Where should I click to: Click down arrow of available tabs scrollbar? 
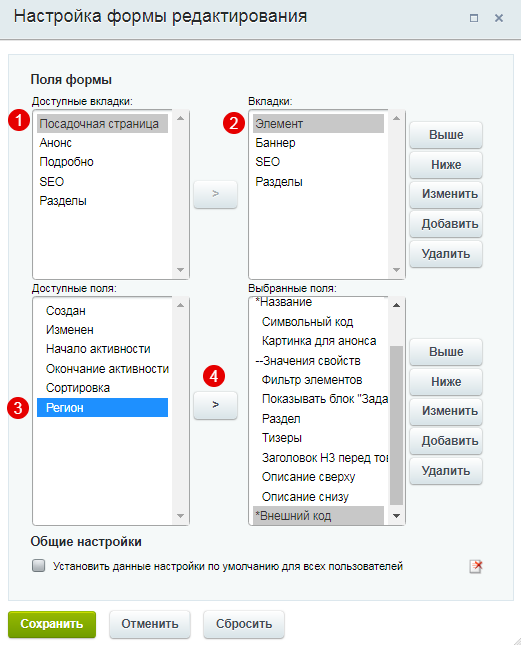[180, 270]
